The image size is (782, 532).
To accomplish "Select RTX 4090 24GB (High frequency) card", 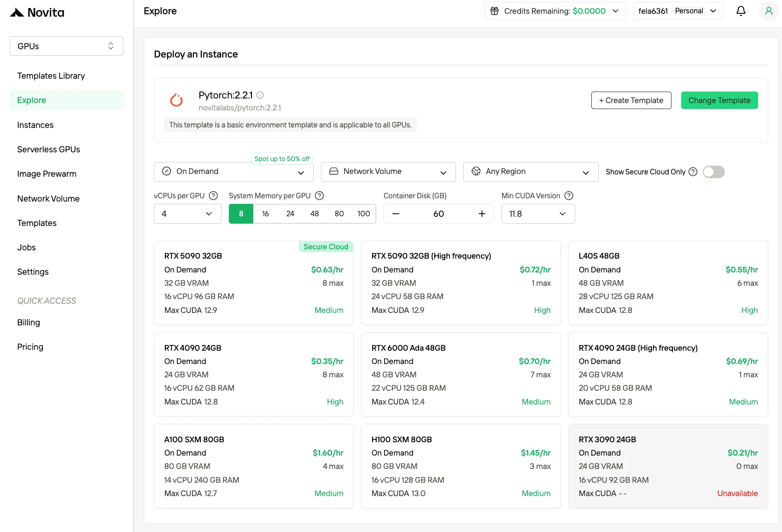I will pos(668,374).
